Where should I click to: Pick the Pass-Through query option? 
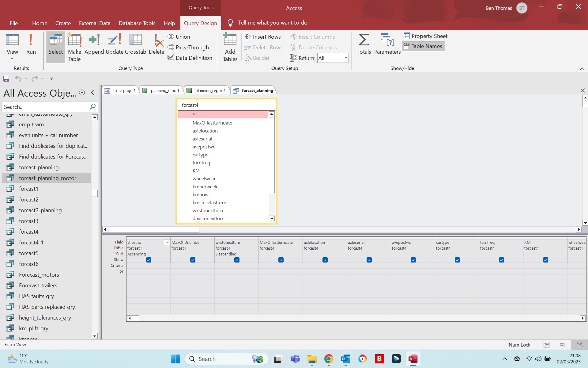coord(188,48)
